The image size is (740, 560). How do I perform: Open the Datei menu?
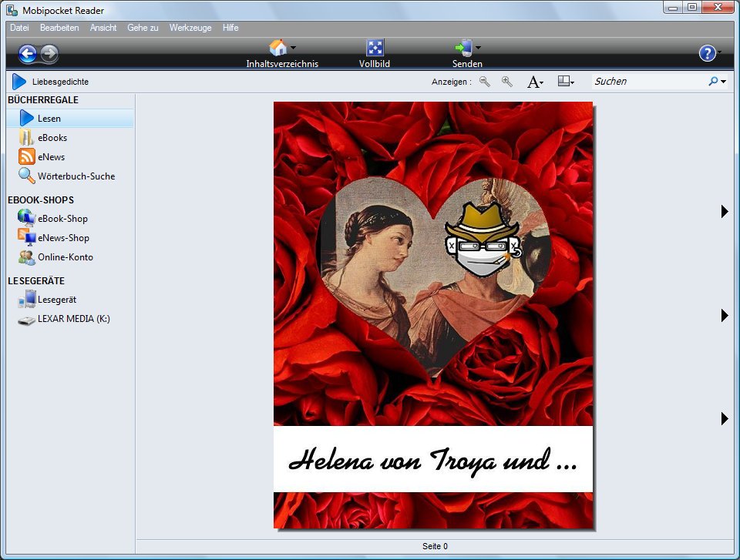[x=19, y=28]
